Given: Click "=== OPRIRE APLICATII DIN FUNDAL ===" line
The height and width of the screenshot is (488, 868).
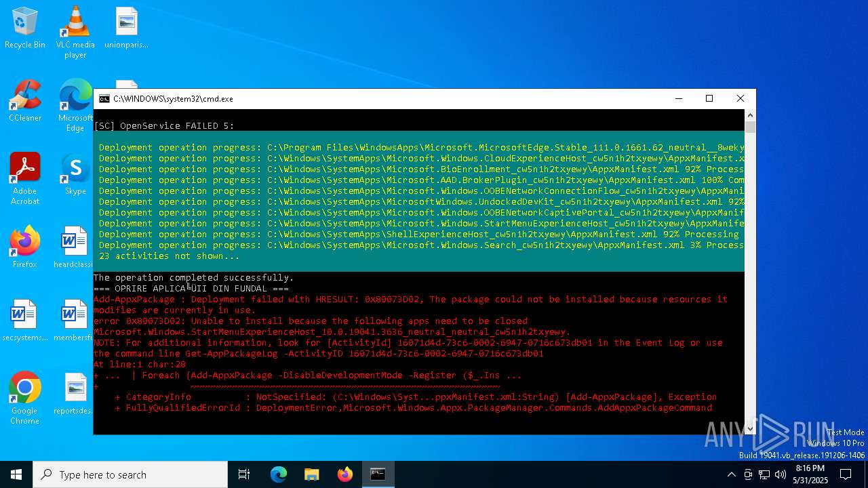Looking at the screenshot, I should 191,289.
